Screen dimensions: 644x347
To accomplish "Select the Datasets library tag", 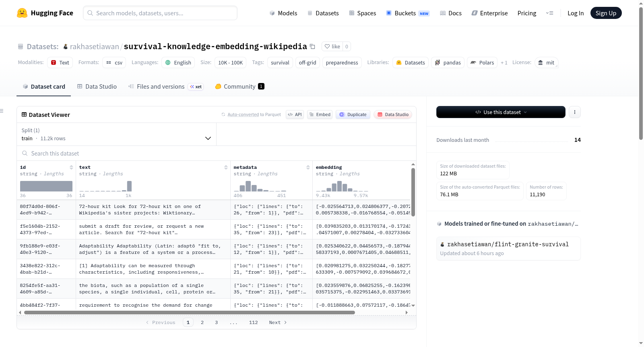I will click(x=411, y=62).
